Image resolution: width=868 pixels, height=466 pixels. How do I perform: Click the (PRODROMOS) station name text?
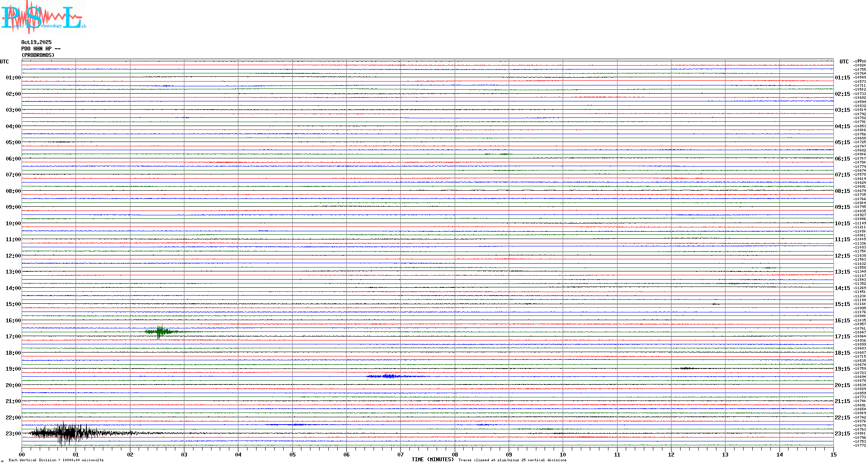(x=38, y=55)
